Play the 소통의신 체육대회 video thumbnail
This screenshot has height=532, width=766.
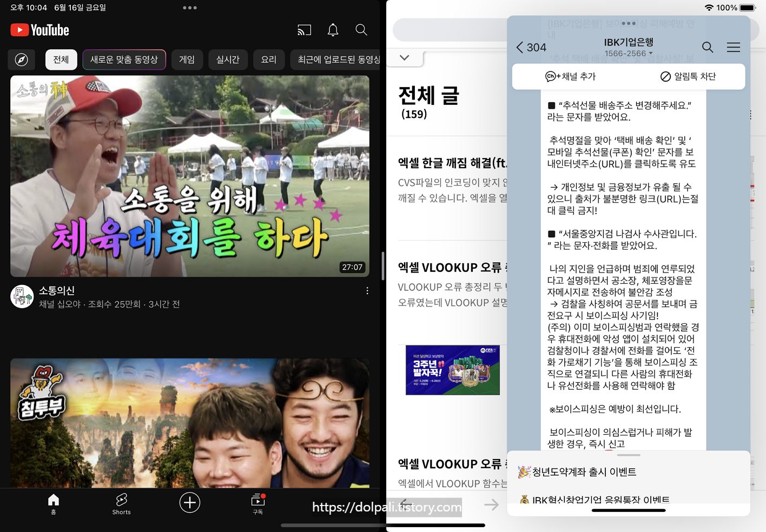pyautogui.click(x=190, y=176)
